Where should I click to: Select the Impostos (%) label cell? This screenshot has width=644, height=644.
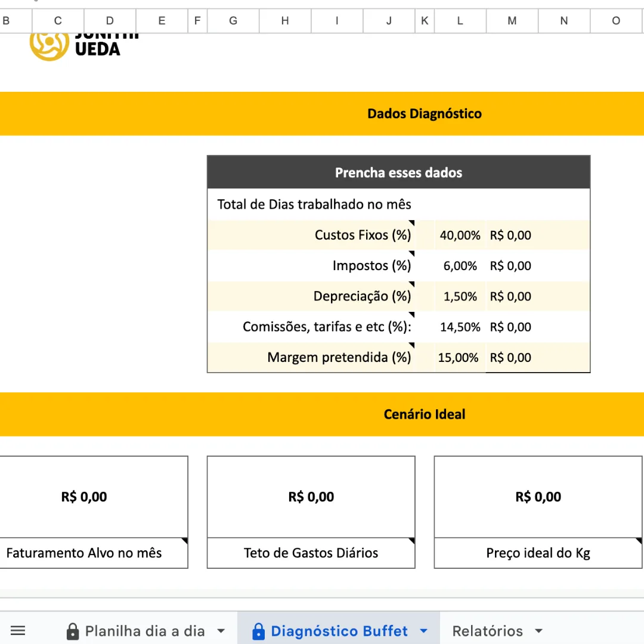pos(311,265)
